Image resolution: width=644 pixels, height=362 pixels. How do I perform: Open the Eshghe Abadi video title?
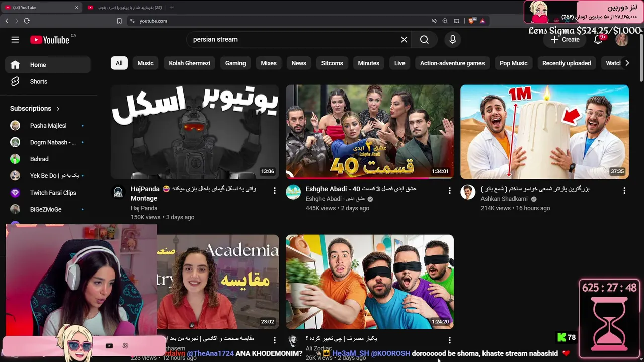[361, 189]
